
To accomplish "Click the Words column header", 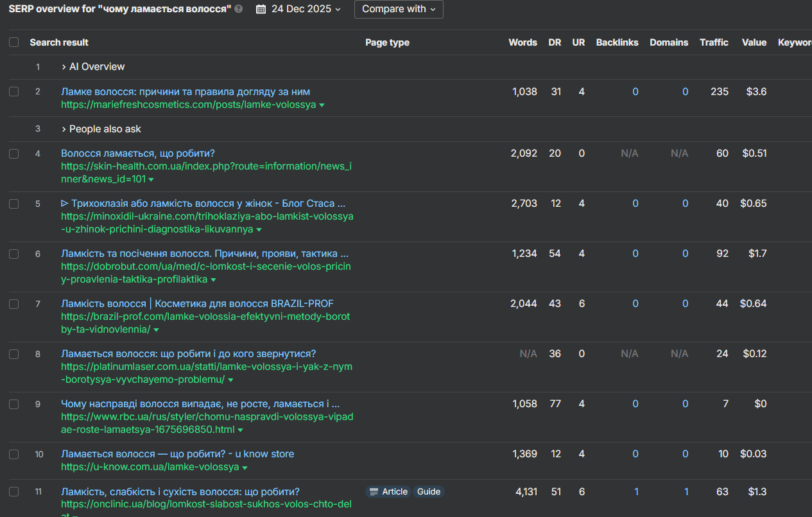I will click(523, 42).
